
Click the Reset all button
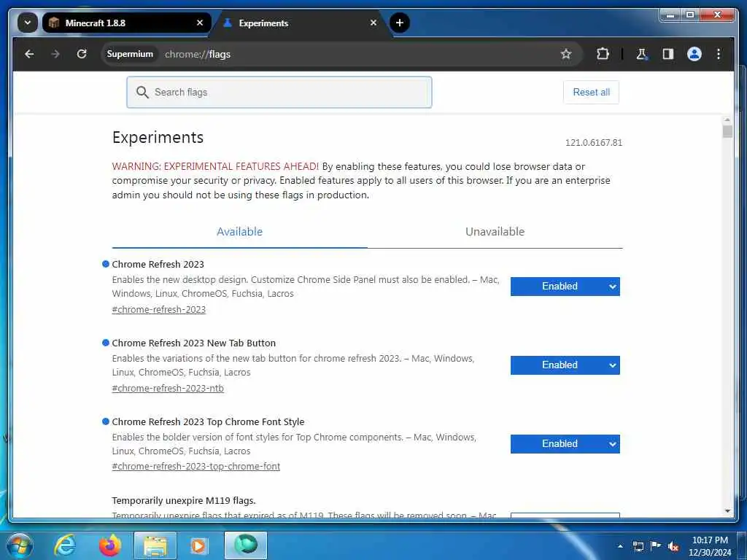point(591,92)
